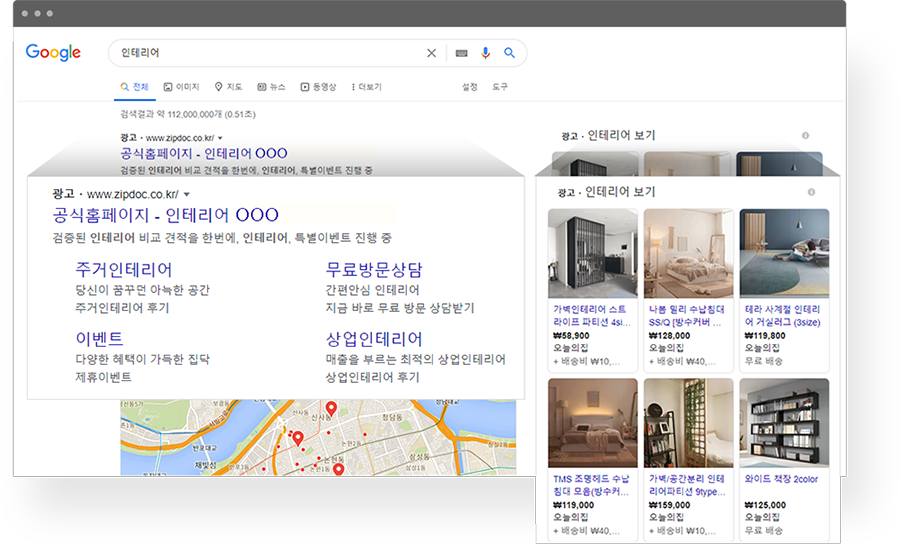
Task: Click the 검색결과 약 112,000,000개 result count
Action: coord(188,114)
